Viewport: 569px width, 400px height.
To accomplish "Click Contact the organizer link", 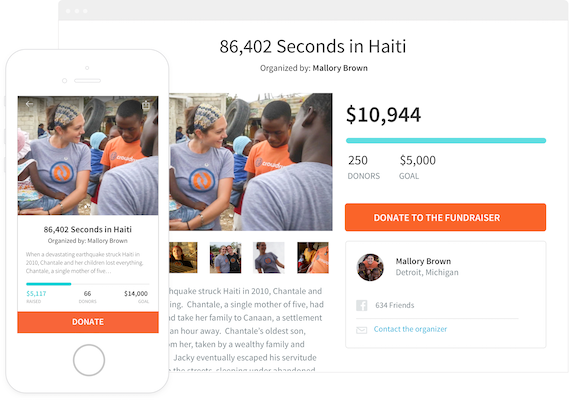I will click(x=410, y=329).
